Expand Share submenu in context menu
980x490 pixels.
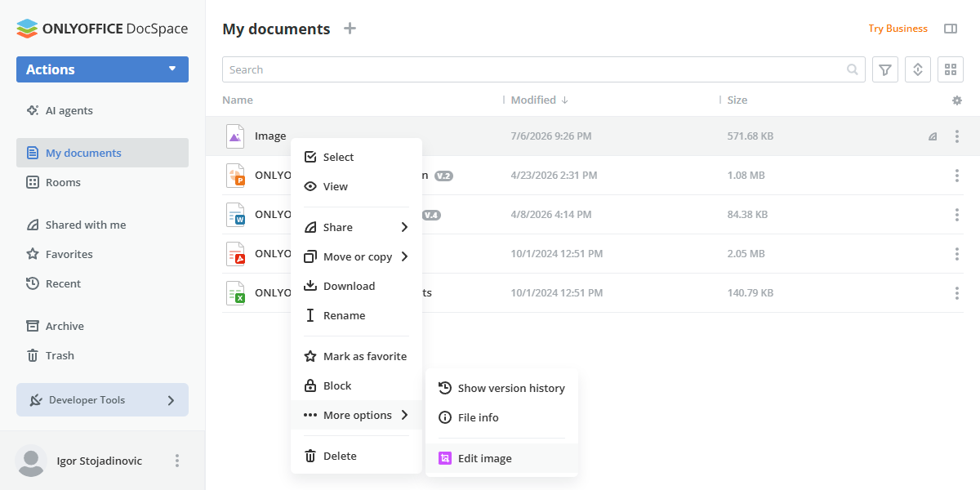[x=356, y=227]
